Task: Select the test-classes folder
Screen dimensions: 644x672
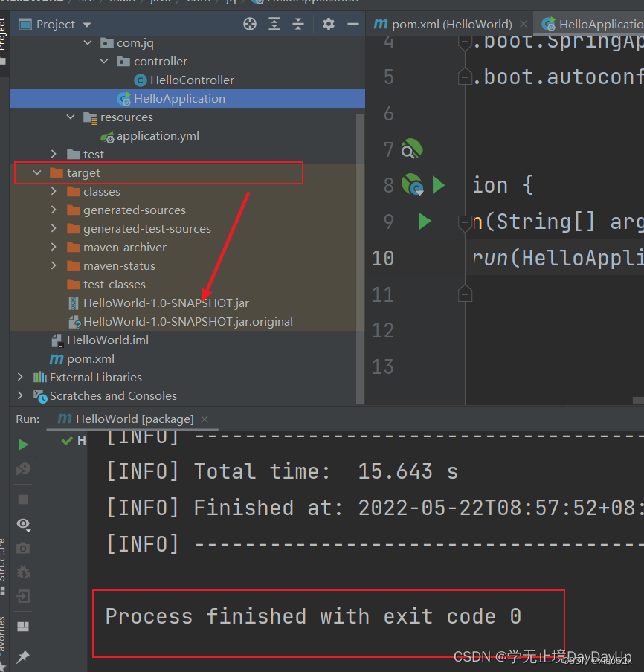Action: point(106,285)
